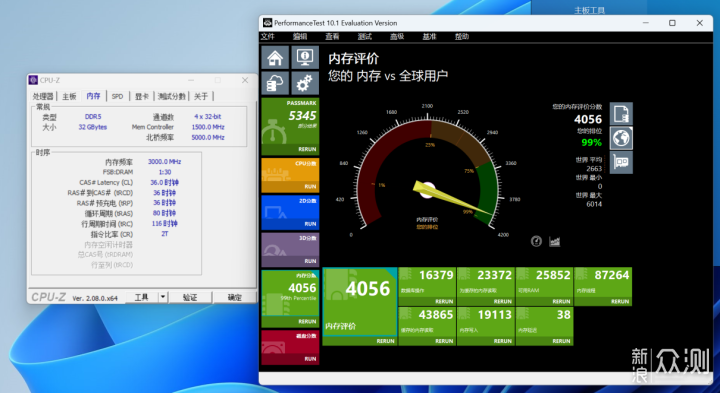Image resolution: width=720 pixels, height=393 pixels.
Task: Open the PerformanceTest home icon
Action: (275, 57)
